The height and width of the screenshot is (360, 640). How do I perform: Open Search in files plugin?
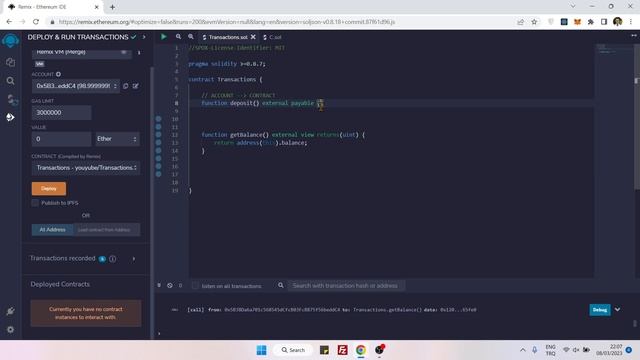coord(11,81)
